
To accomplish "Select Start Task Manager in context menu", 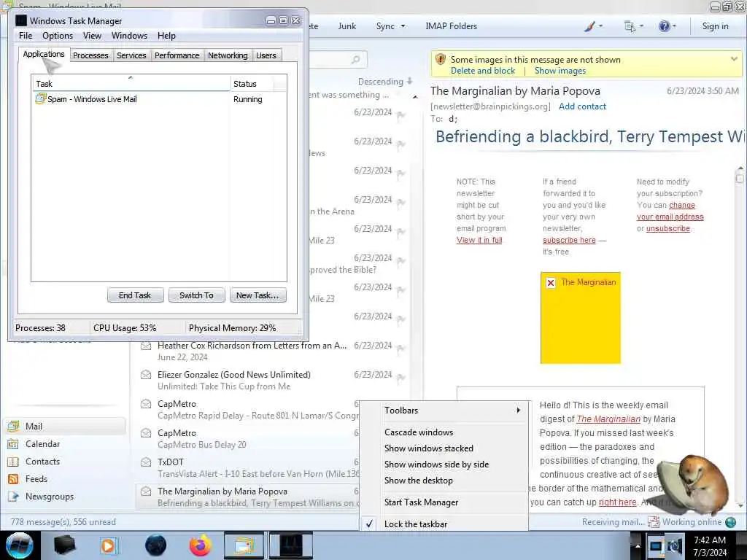I will 421,502.
